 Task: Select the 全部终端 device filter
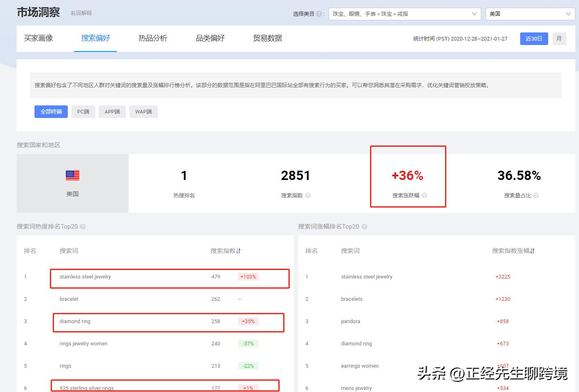click(x=51, y=112)
